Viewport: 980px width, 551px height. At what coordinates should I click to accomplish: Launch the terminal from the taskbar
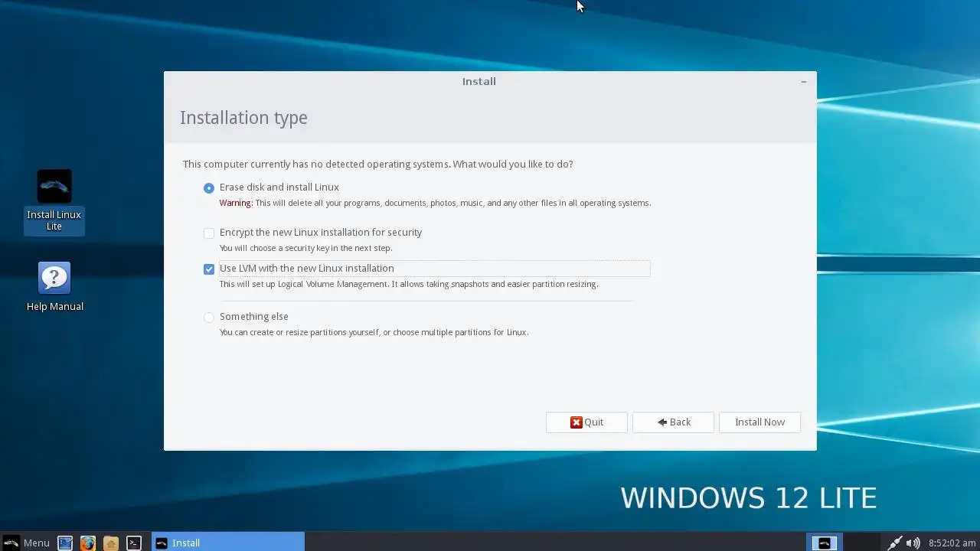134,543
